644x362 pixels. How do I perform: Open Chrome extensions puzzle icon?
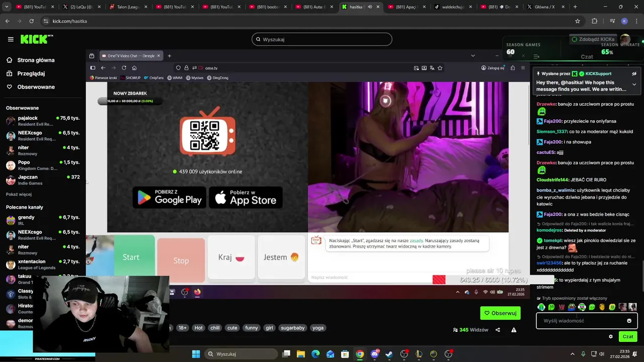coord(595,21)
